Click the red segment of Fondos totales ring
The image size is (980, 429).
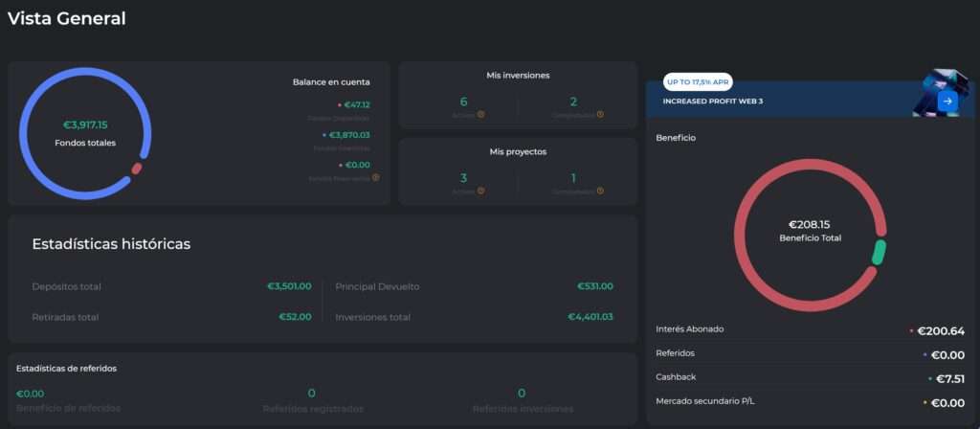coord(136,169)
